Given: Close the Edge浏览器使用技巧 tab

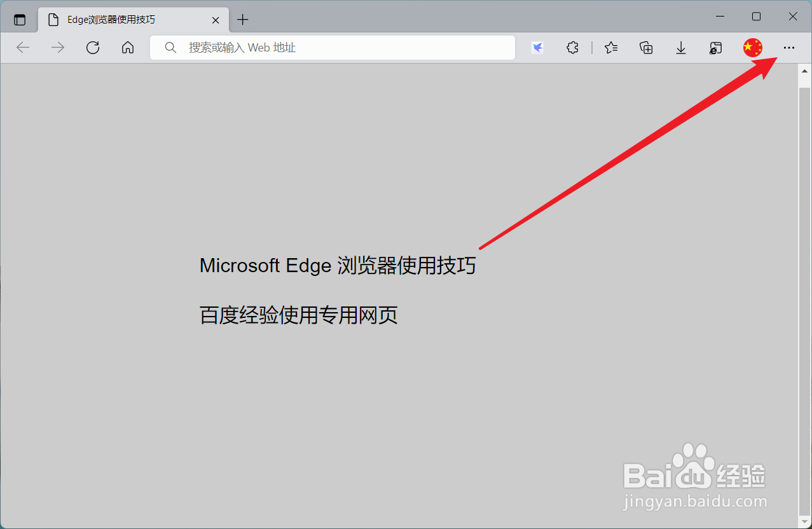Looking at the screenshot, I should coord(216,20).
